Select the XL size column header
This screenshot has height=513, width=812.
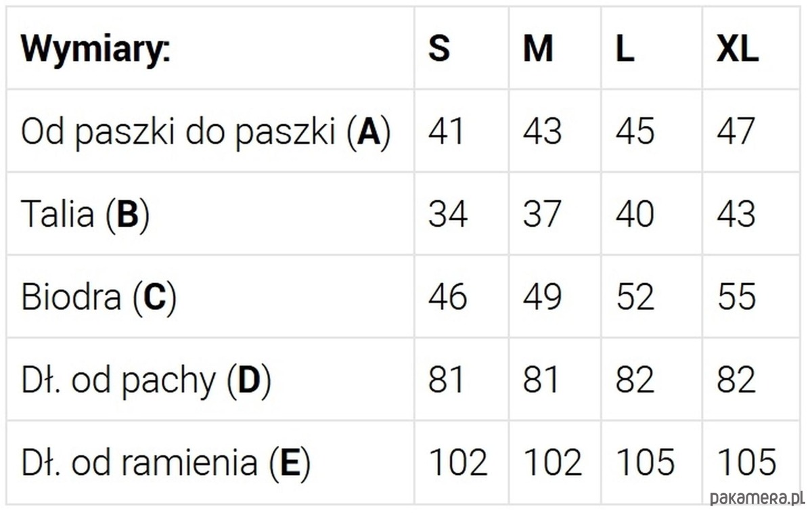point(738,48)
